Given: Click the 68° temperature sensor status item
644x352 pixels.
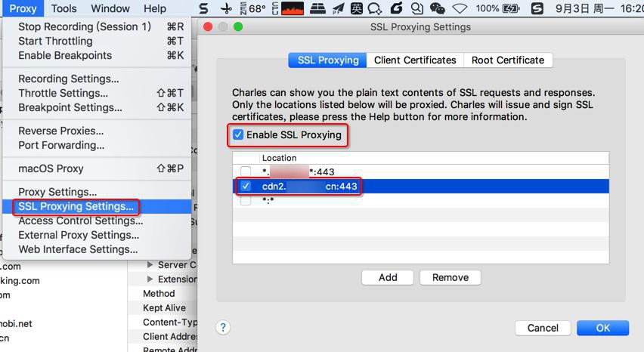Looking at the screenshot, I should [x=253, y=8].
